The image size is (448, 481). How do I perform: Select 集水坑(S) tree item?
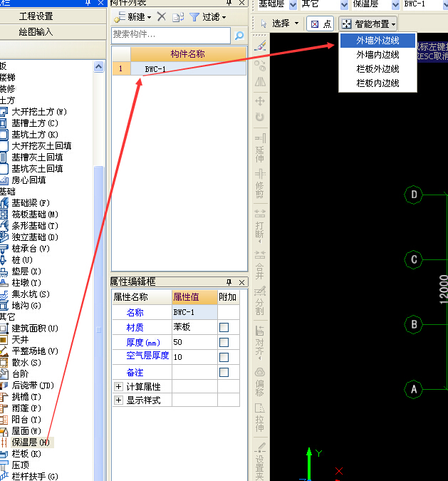click(x=31, y=294)
